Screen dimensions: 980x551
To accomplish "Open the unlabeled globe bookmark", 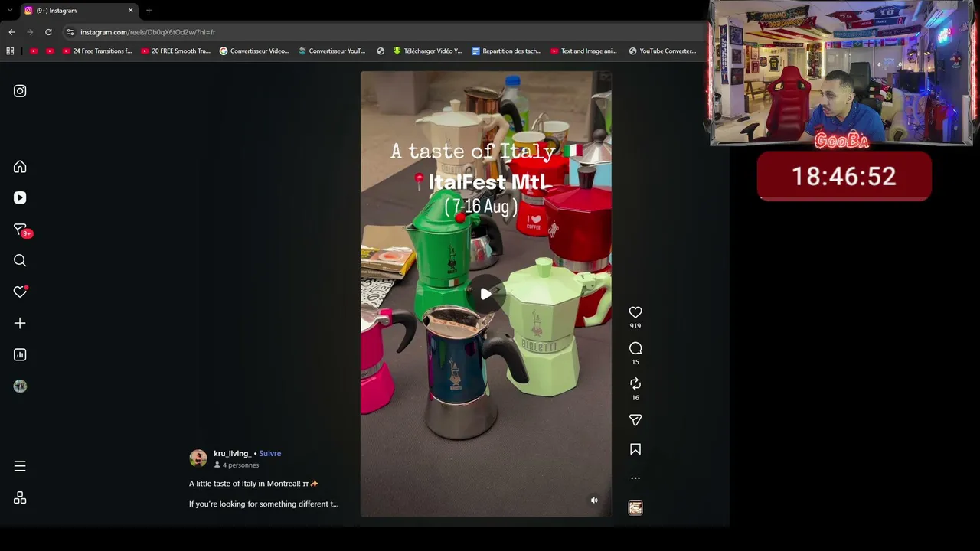I will click(381, 51).
